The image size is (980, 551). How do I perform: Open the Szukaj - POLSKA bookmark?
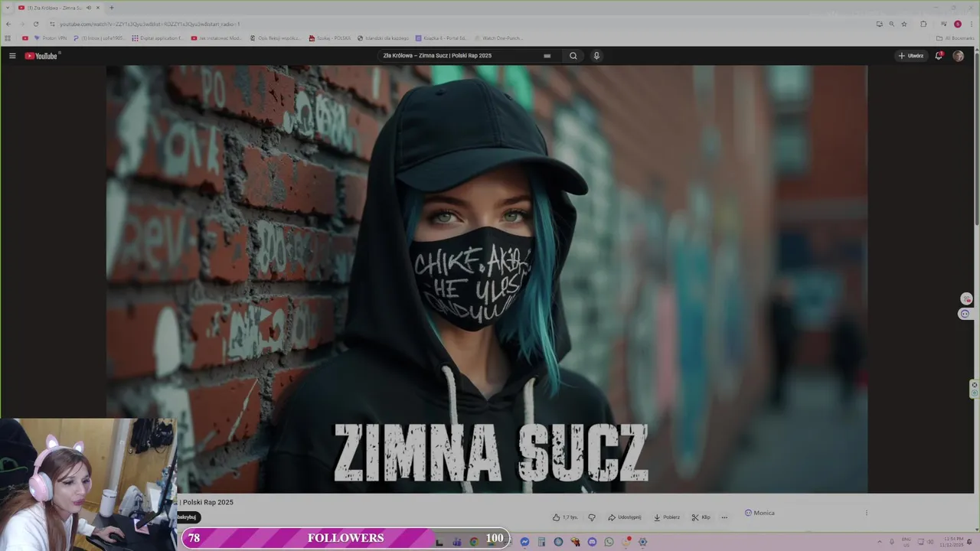point(330,38)
